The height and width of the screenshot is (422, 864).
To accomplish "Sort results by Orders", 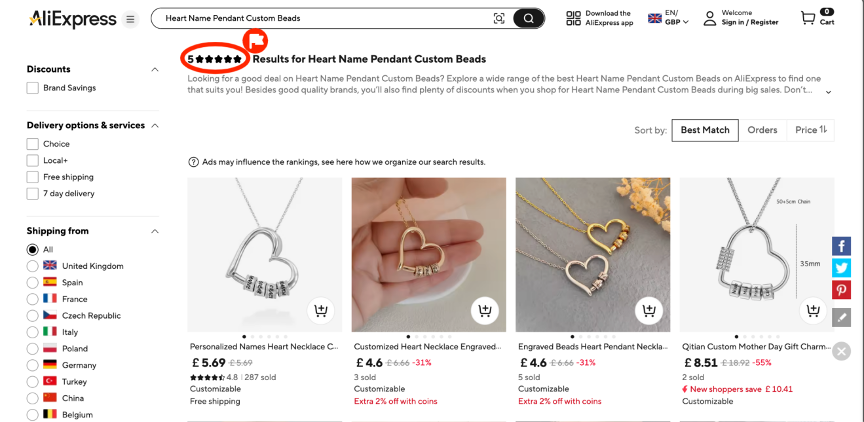I will click(x=762, y=130).
